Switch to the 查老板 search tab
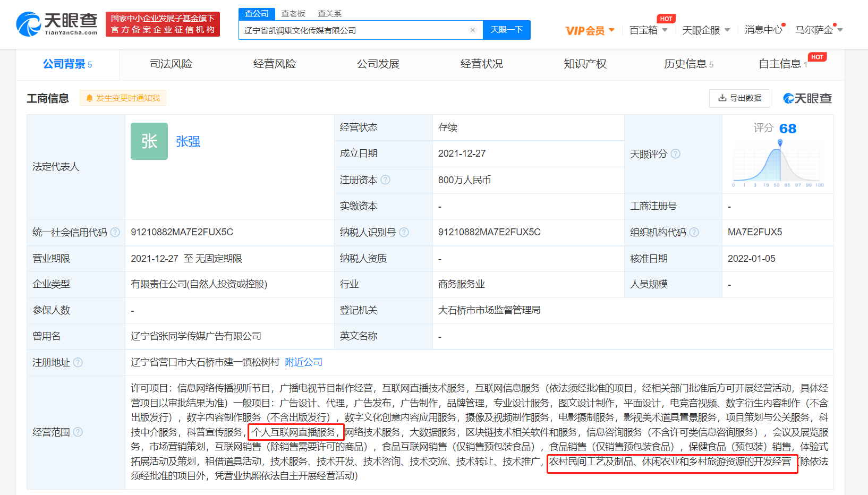This screenshot has width=868, height=495. click(x=293, y=14)
